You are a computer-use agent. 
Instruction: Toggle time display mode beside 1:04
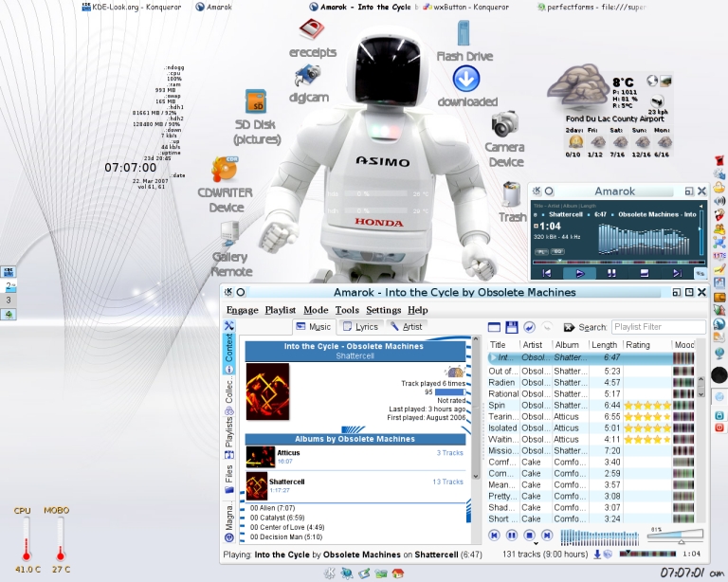(x=536, y=227)
